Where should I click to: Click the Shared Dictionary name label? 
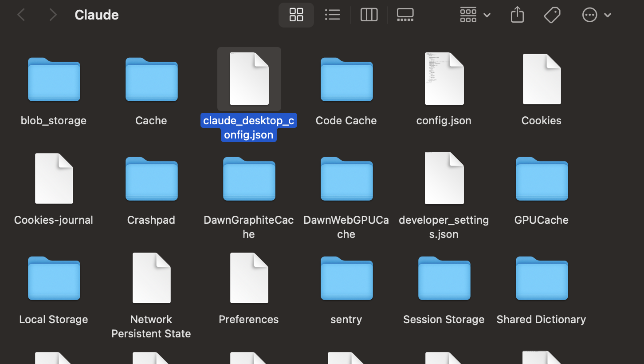542,320
